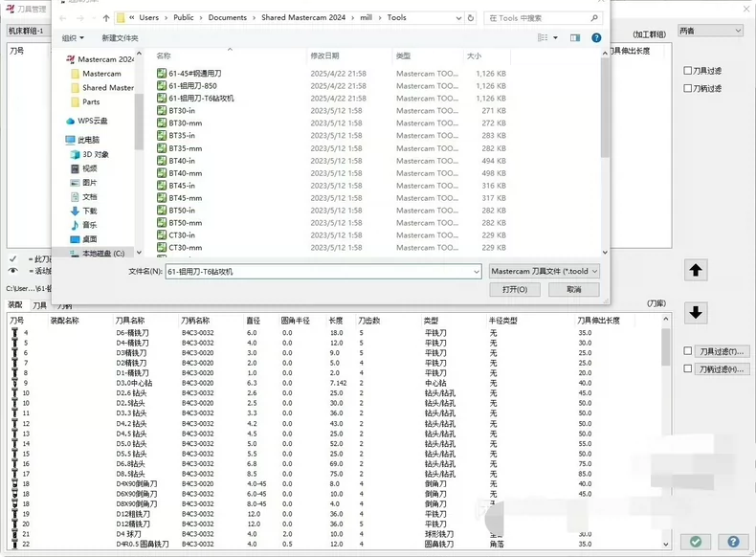Move tool up with arrow button
Screen dimensions: 756x557
[696, 270]
